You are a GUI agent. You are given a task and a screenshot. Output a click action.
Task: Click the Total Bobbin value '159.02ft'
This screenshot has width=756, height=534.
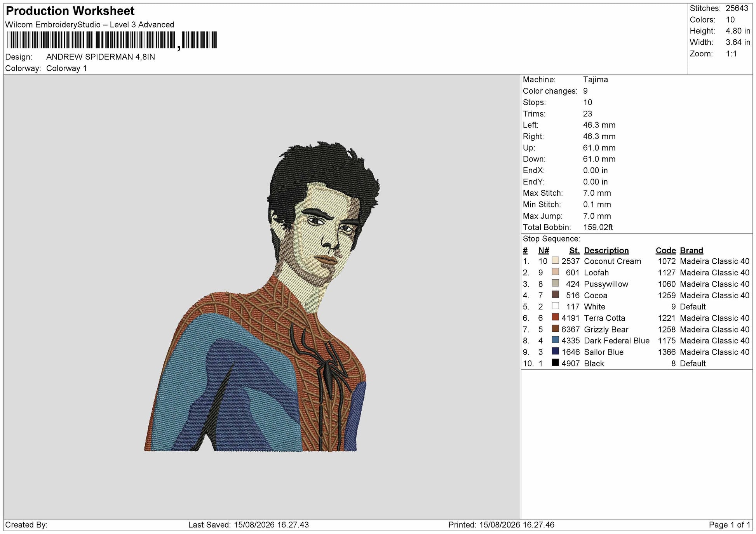coord(598,227)
